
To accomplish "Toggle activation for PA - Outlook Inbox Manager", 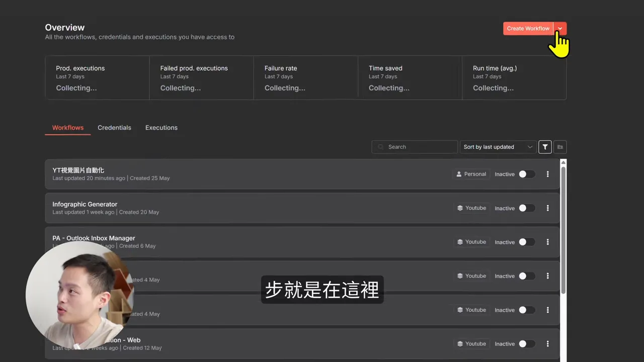I will tap(527, 242).
